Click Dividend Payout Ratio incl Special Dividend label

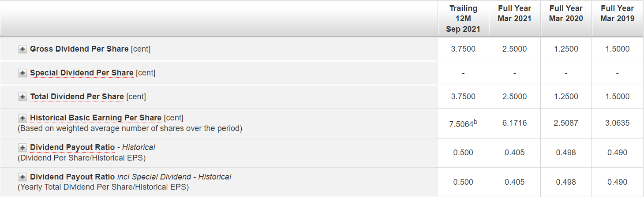coord(72,177)
